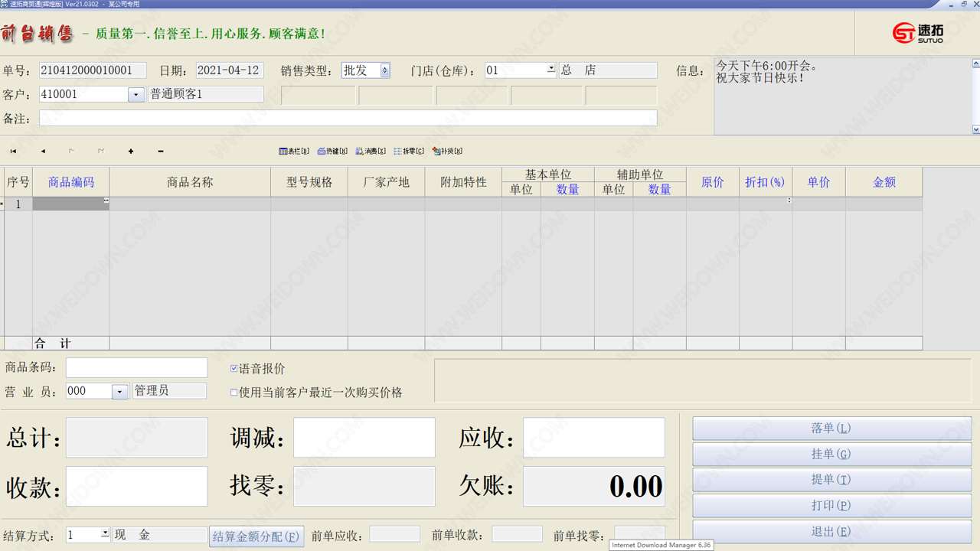Click the 挂单(G) button
This screenshot has width=980, height=551.
(832, 455)
